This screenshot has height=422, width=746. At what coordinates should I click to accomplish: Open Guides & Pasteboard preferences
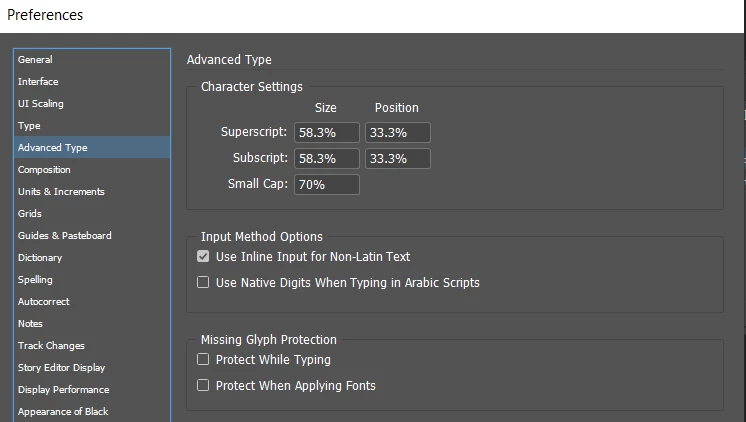64,236
